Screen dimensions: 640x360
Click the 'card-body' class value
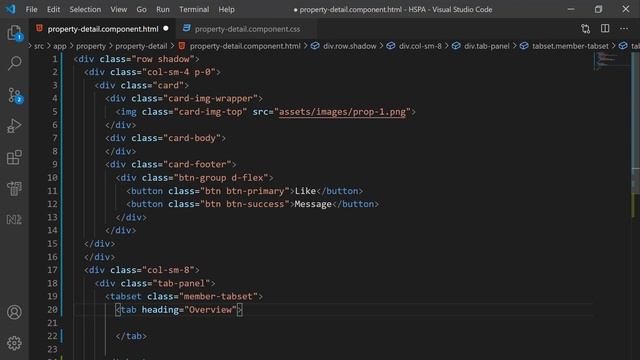click(x=192, y=138)
